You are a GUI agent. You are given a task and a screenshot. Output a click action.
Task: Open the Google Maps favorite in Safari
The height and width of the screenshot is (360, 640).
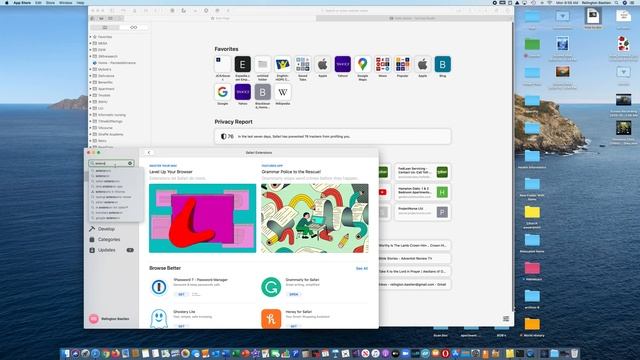(362, 64)
